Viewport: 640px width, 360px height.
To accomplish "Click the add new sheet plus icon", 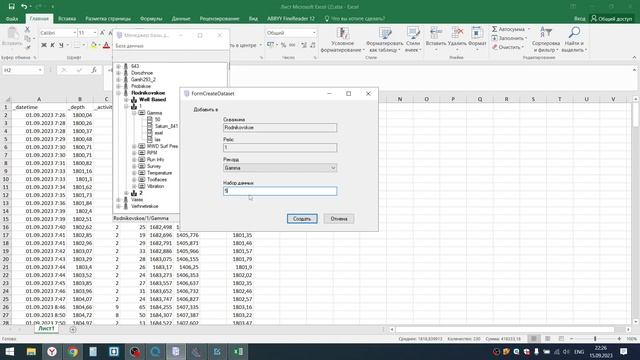I will click(73, 329).
